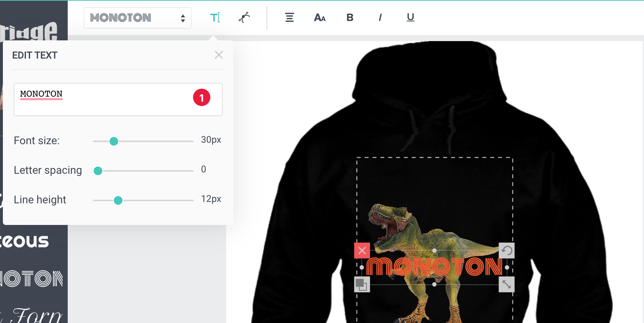Toggle bold formatting

click(x=350, y=17)
